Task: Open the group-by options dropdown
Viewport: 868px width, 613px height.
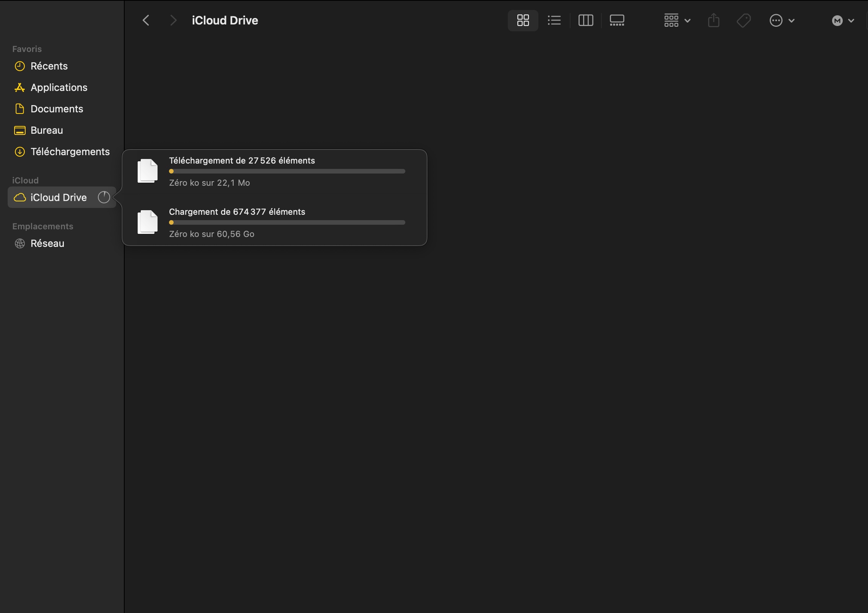Action: (677, 20)
